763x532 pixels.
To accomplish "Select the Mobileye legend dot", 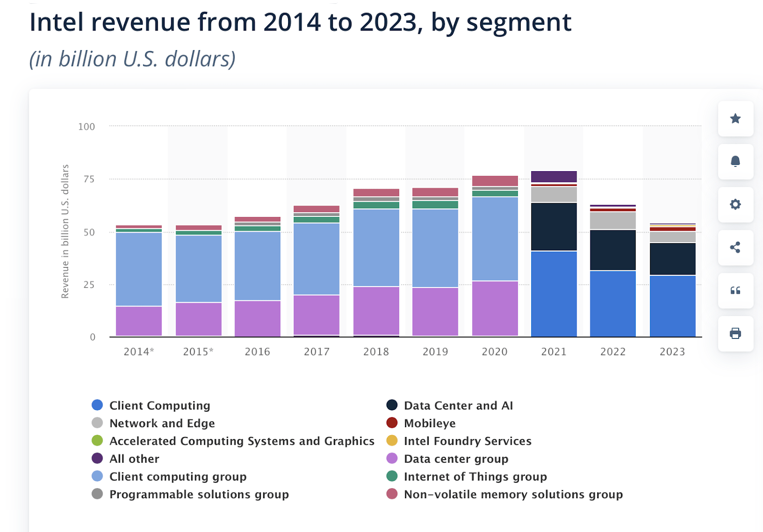I will [391, 423].
